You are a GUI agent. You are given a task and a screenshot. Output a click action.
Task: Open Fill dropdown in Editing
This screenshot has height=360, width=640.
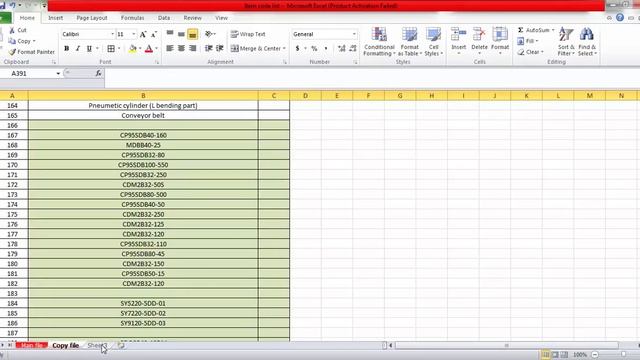coord(528,41)
